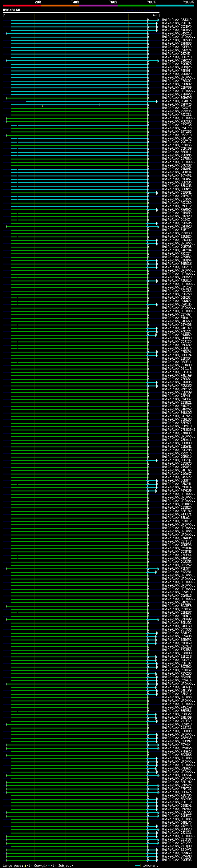Click label UniRef100_C4JKS4
Image resolution: width=197 pixels, height=868 pixels.
point(177,172)
